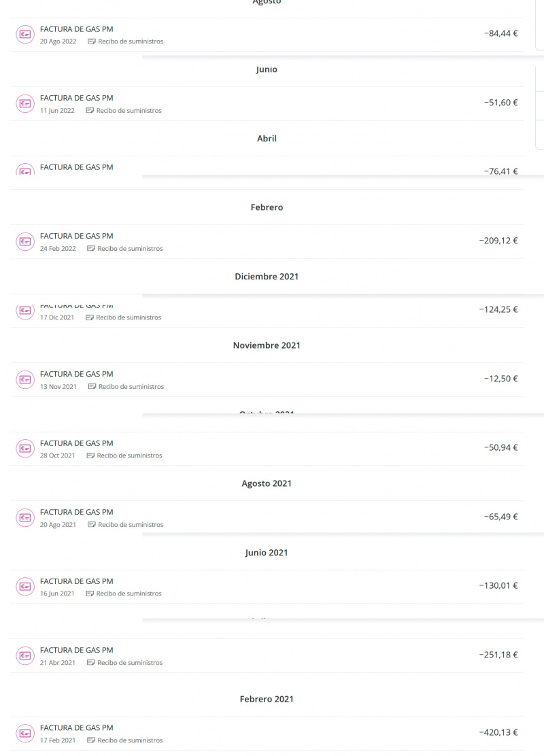The image size is (544, 756).
Task: Open the bill icon for 28 Oct 2021 gas invoice
Action: [x=25, y=449]
